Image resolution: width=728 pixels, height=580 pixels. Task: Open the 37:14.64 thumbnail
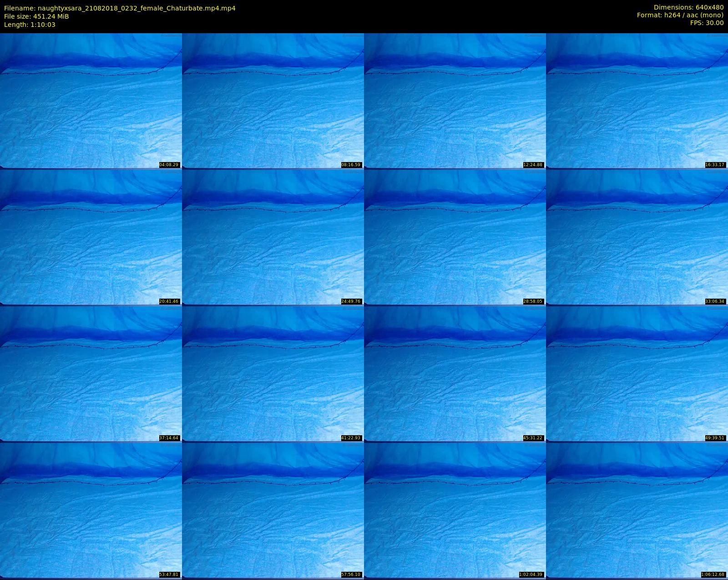91,374
